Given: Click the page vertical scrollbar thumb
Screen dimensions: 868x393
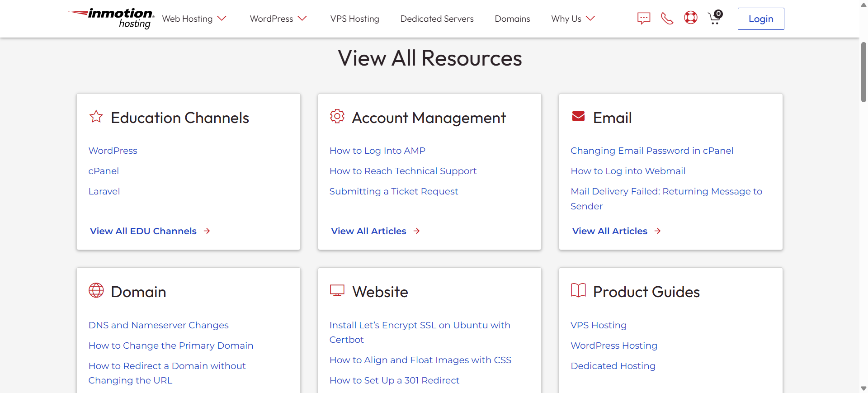Looking at the screenshot, I should coord(863,72).
